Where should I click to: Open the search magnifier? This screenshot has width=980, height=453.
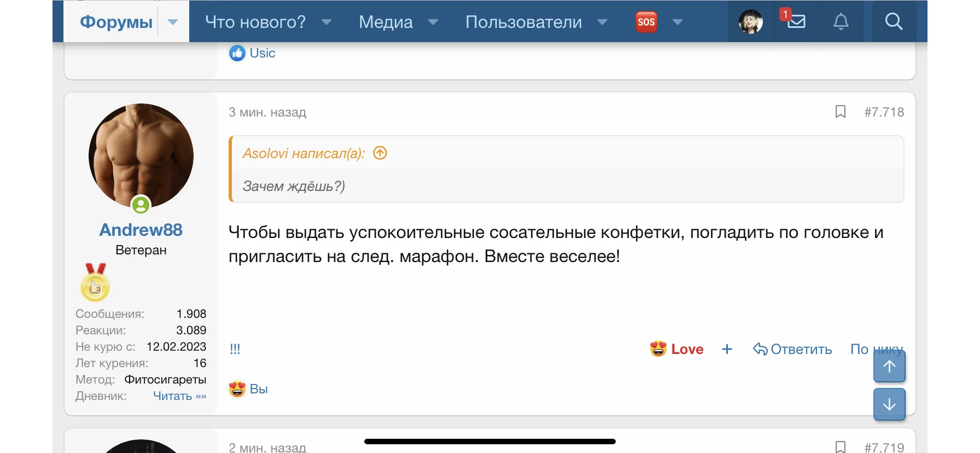click(894, 22)
